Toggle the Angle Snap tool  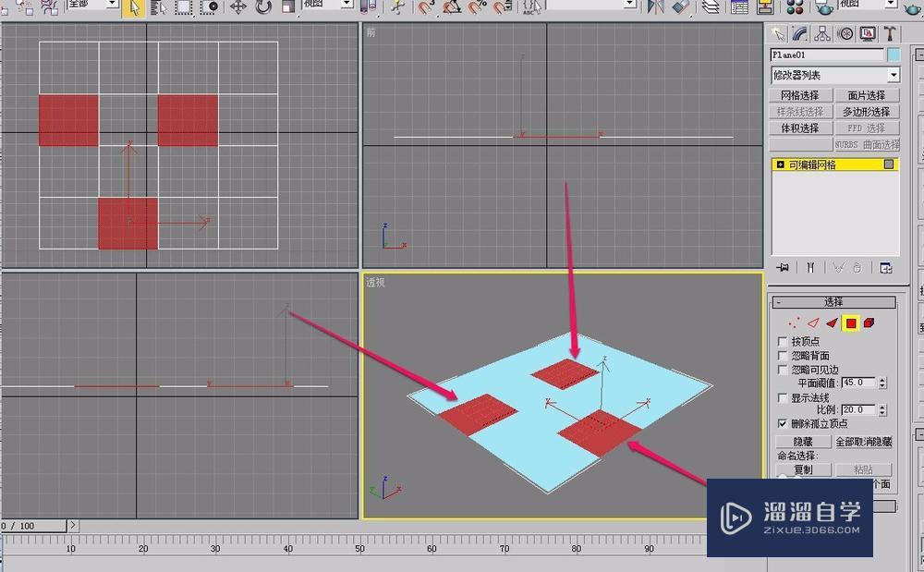452,7
